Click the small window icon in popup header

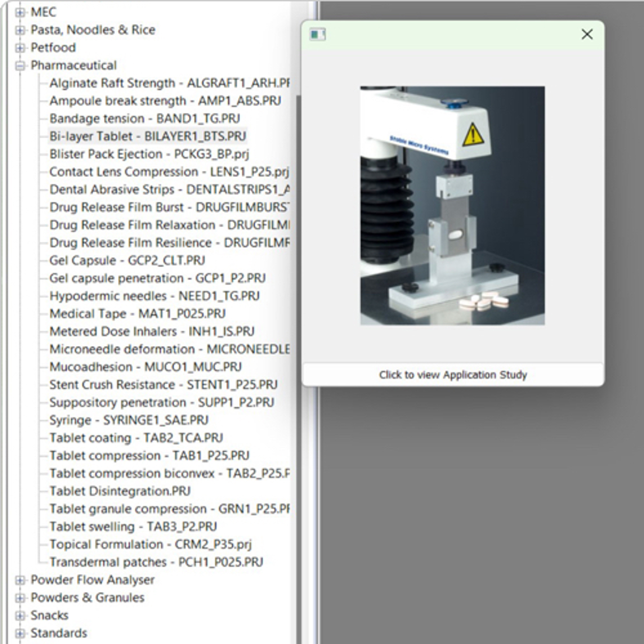317,35
